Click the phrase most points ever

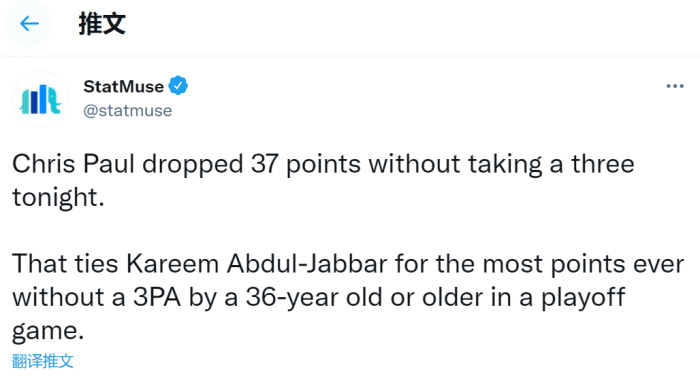click(583, 264)
